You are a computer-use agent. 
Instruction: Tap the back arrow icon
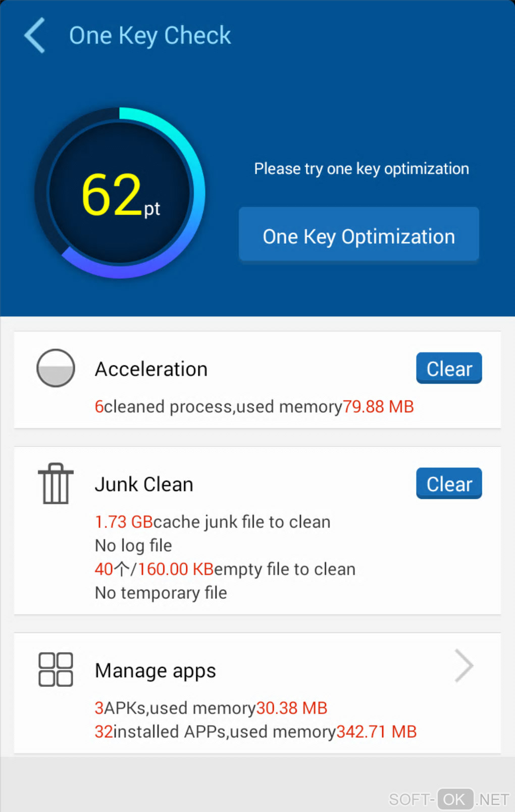click(x=35, y=35)
